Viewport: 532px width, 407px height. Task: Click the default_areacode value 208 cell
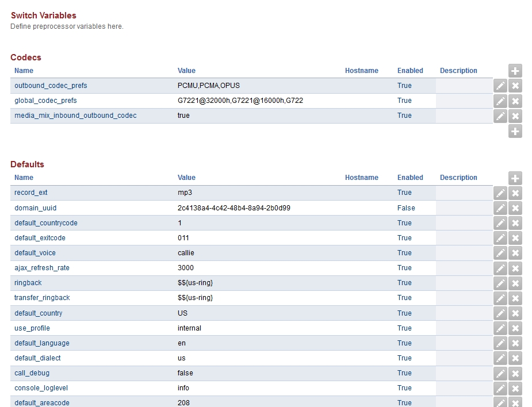183,403
